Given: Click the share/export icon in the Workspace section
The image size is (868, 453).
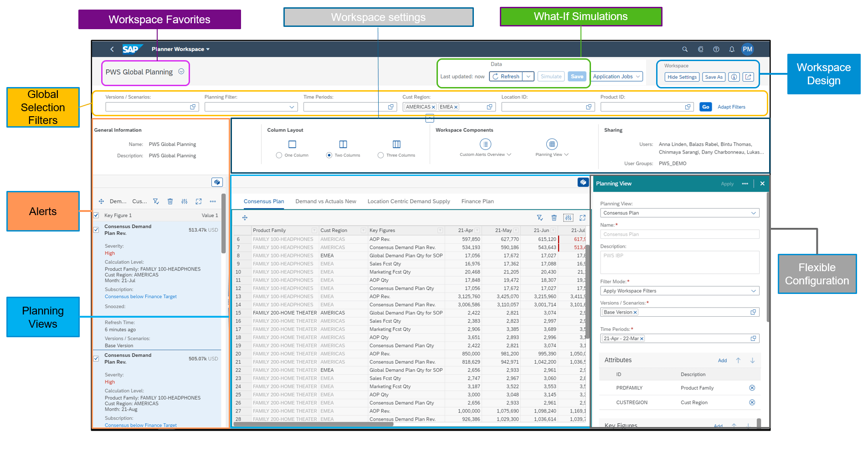Looking at the screenshot, I should tap(748, 77).
